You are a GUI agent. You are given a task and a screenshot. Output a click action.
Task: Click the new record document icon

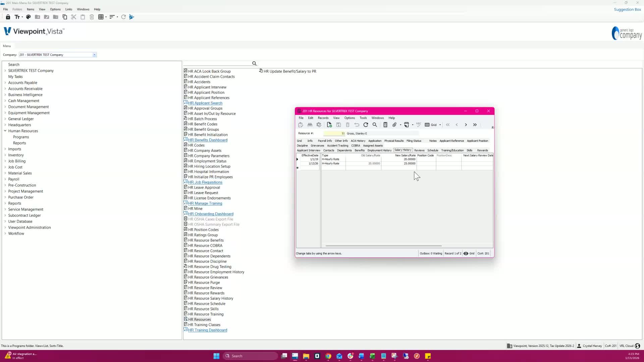point(329,125)
